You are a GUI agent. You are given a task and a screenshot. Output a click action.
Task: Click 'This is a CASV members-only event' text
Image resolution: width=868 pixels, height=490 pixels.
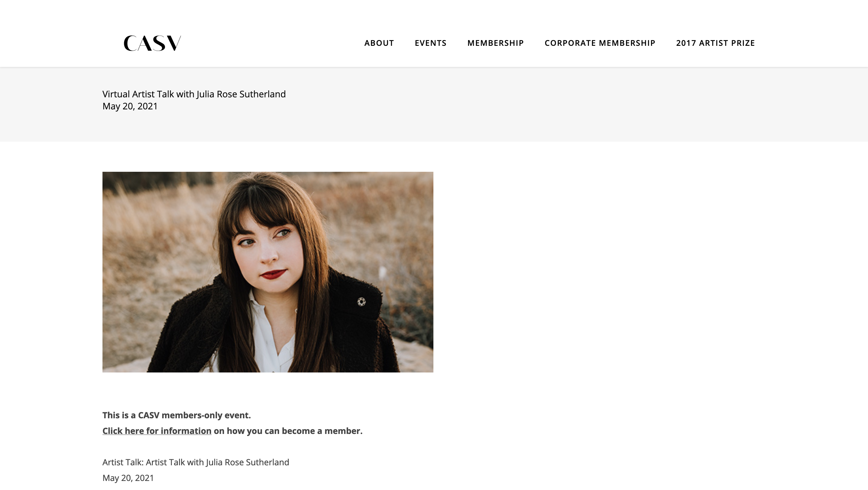pos(177,415)
